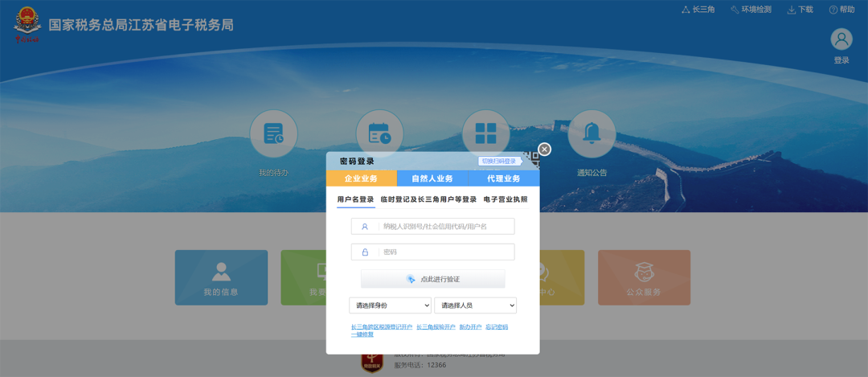Click 点此进行验证 verification button
The image size is (868, 377).
click(433, 279)
